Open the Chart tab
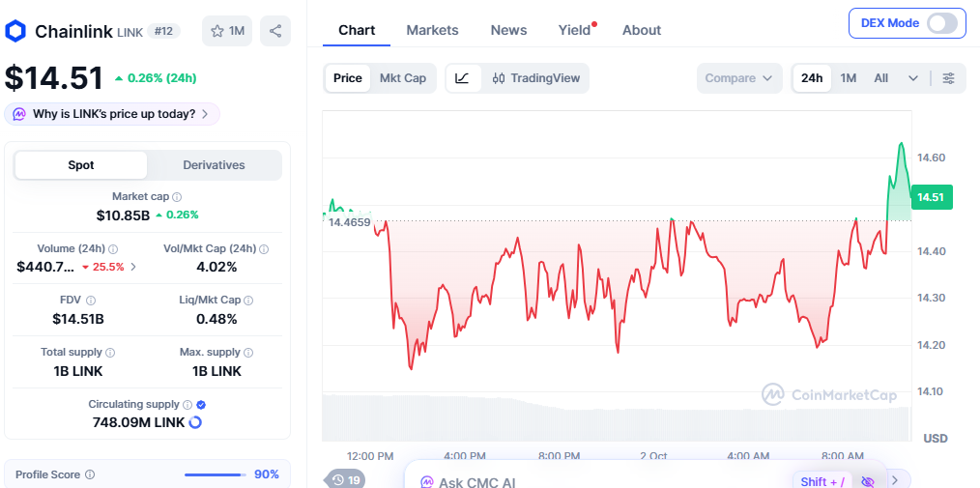 coord(357,30)
